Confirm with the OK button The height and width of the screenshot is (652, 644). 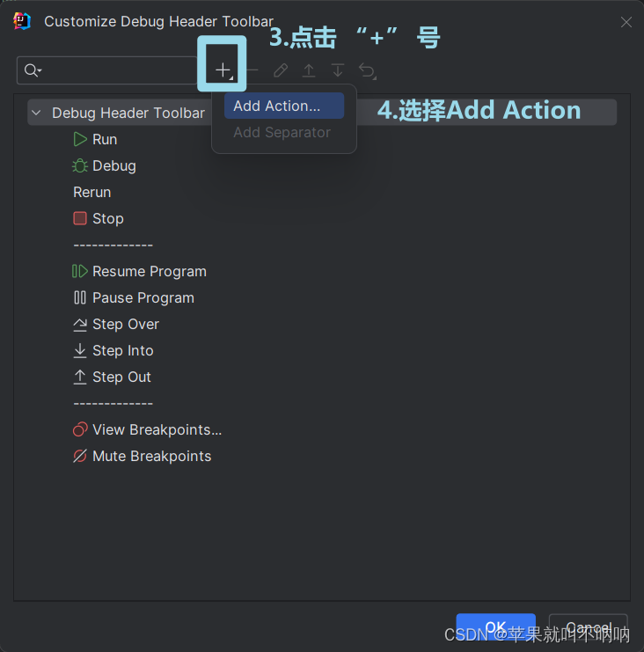495,626
